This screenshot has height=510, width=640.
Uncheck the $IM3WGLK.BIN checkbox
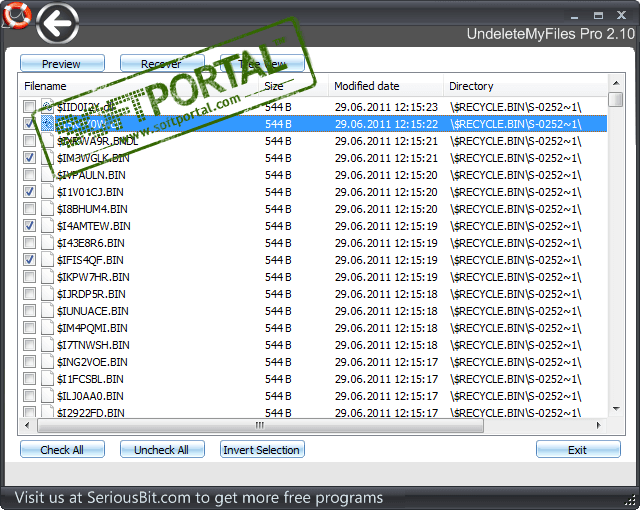tap(29, 157)
